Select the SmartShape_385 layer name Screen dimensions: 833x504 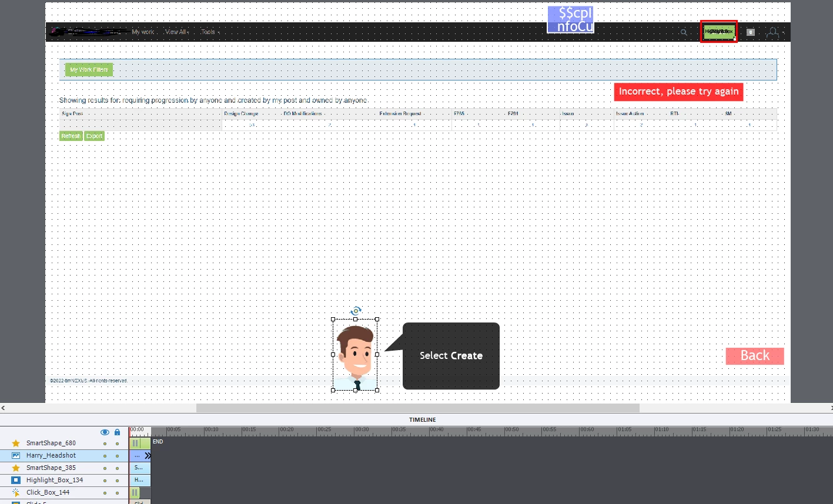(51, 468)
